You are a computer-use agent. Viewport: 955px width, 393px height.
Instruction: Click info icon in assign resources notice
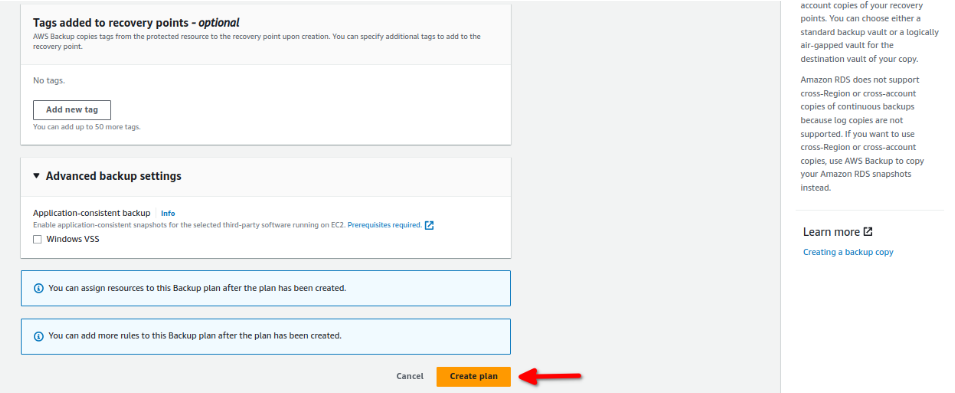[39, 288]
